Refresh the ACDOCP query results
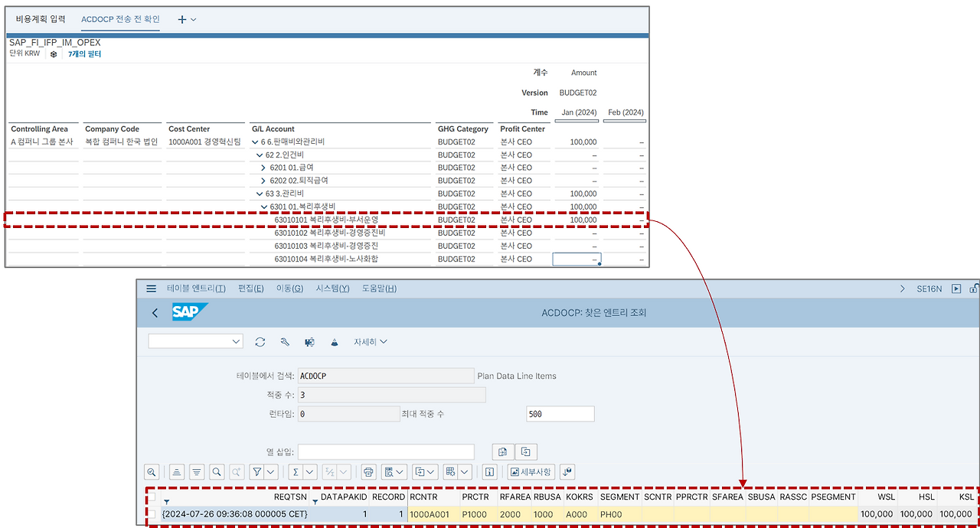980x528 pixels. pyautogui.click(x=260, y=342)
